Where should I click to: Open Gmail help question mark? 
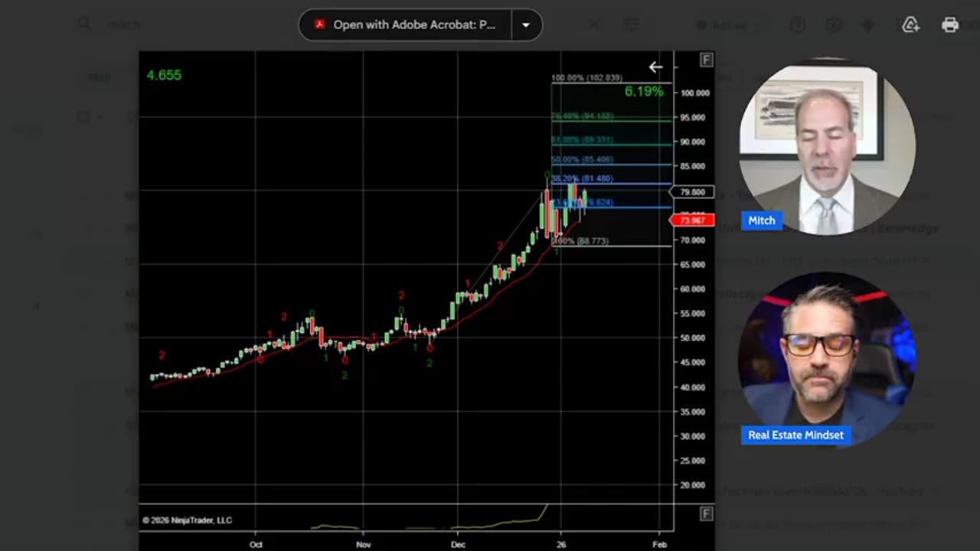click(x=797, y=25)
